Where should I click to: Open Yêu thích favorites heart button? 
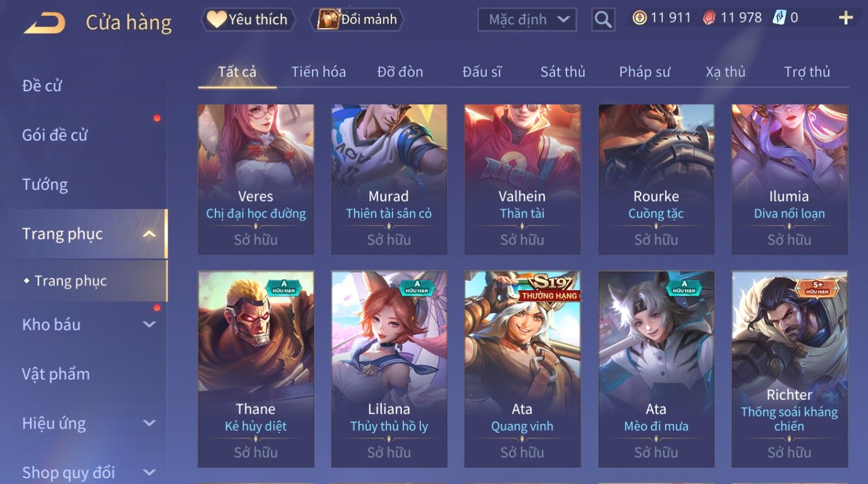pyautogui.click(x=248, y=20)
